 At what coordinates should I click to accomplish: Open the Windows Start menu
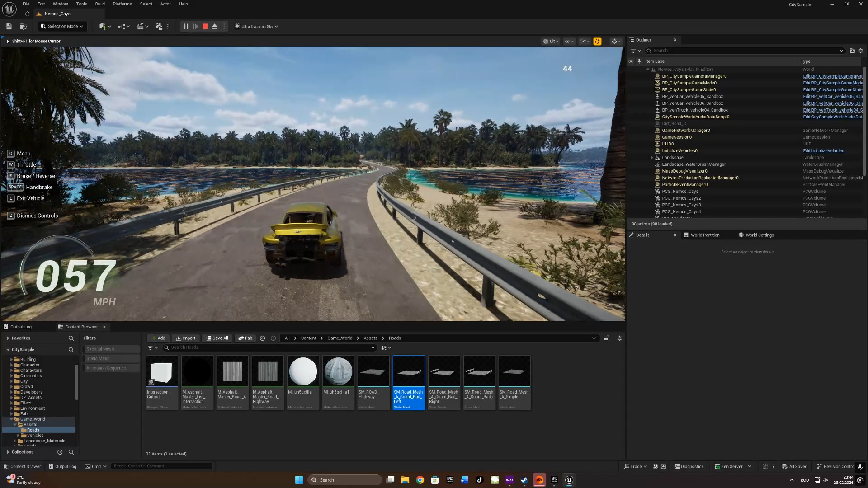[x=299, y=480]
